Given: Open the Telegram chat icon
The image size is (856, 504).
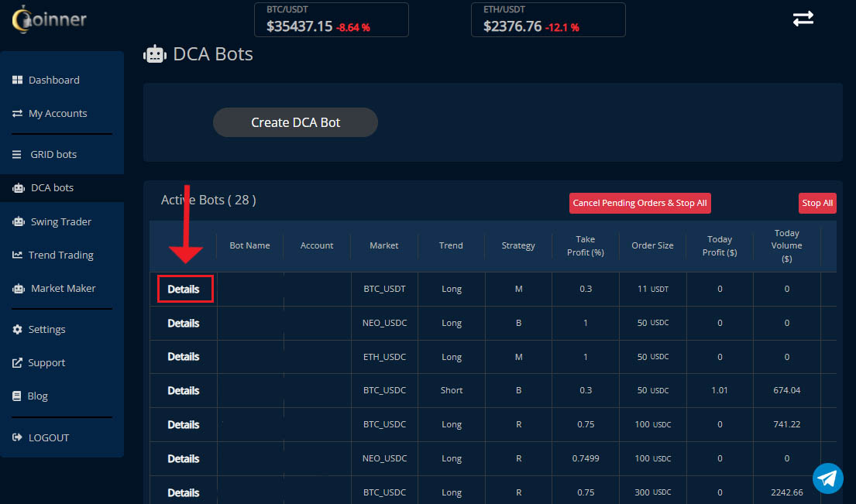Looking at the screenshot, I should (827, 478).
